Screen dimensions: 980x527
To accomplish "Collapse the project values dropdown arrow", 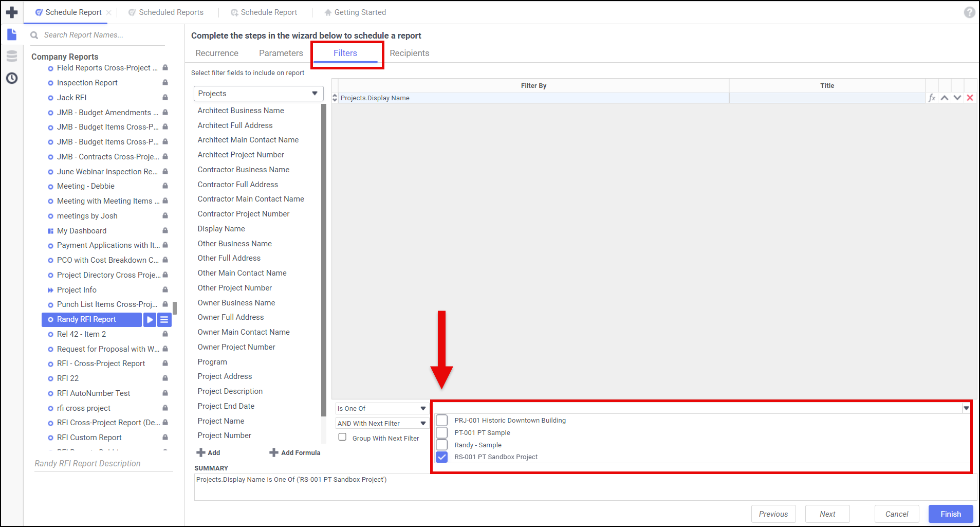I will [966, 408].
